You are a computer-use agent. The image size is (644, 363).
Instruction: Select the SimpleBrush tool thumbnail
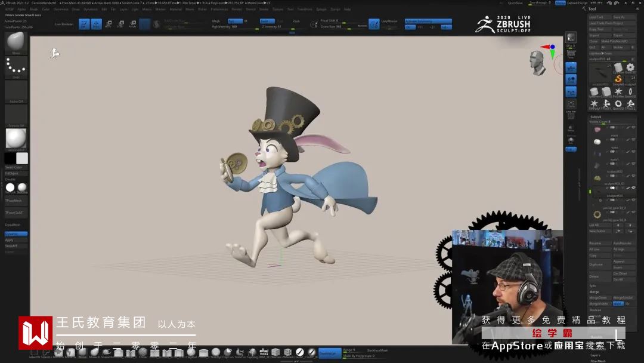click(618, 80)
